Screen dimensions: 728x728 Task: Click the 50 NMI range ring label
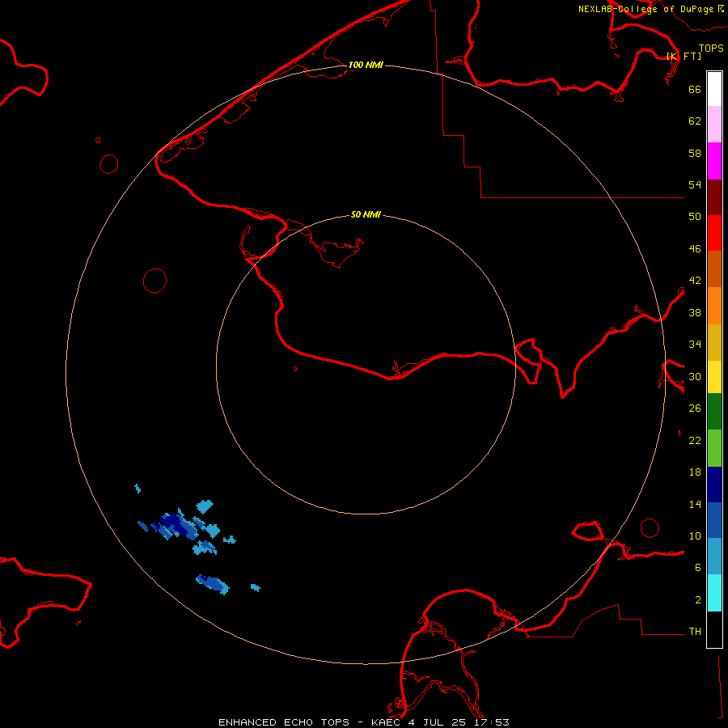point(366,214)
